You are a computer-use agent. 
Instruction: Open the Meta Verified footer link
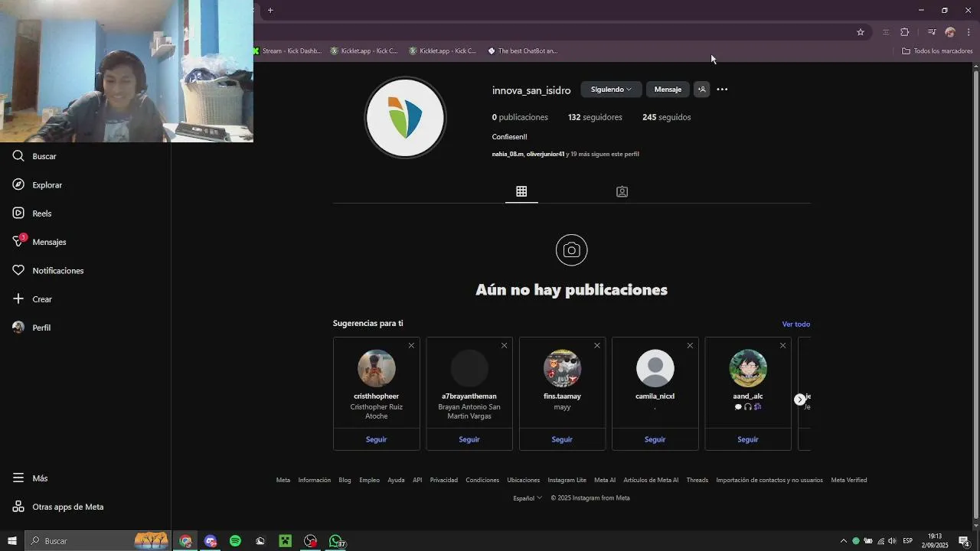pyautogui.click(x=849, y=480)
